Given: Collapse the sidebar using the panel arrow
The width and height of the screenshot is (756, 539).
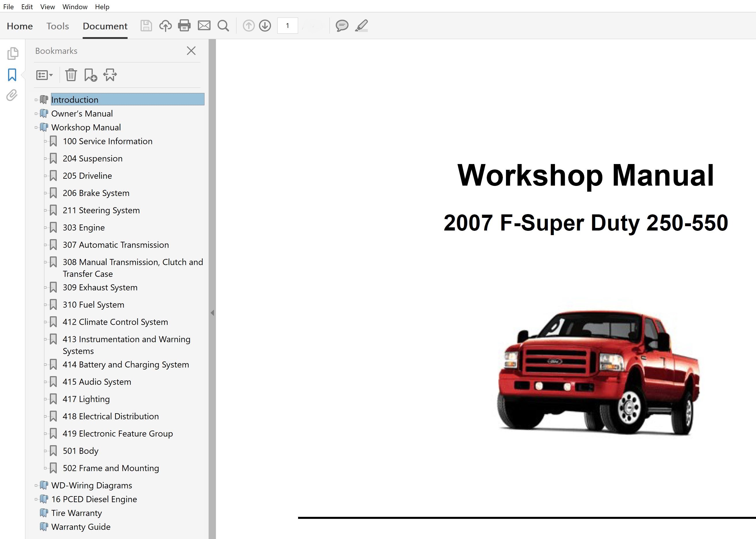Looking at the screenshot, I should point(213,312).
